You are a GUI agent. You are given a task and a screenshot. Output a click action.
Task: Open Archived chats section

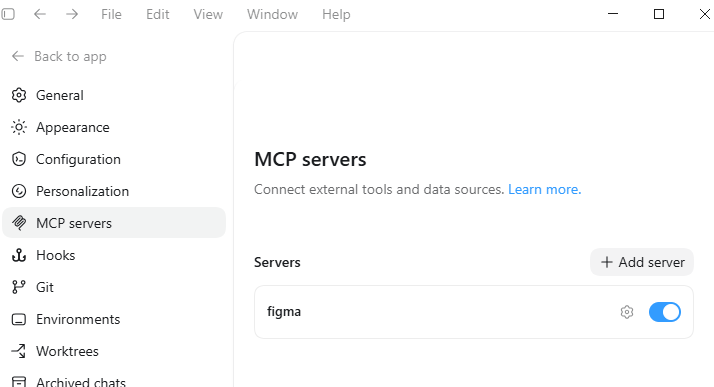click(x=114, y=382)
